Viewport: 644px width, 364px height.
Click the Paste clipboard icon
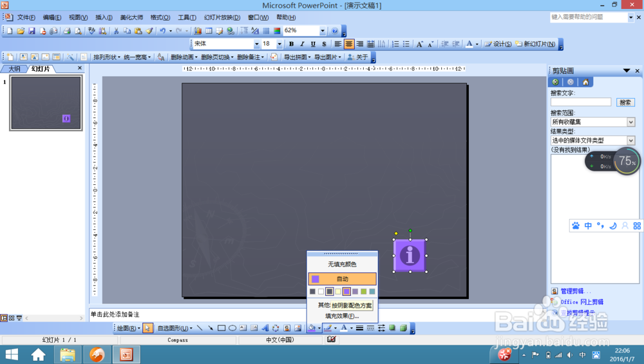[x=138, y=31]
